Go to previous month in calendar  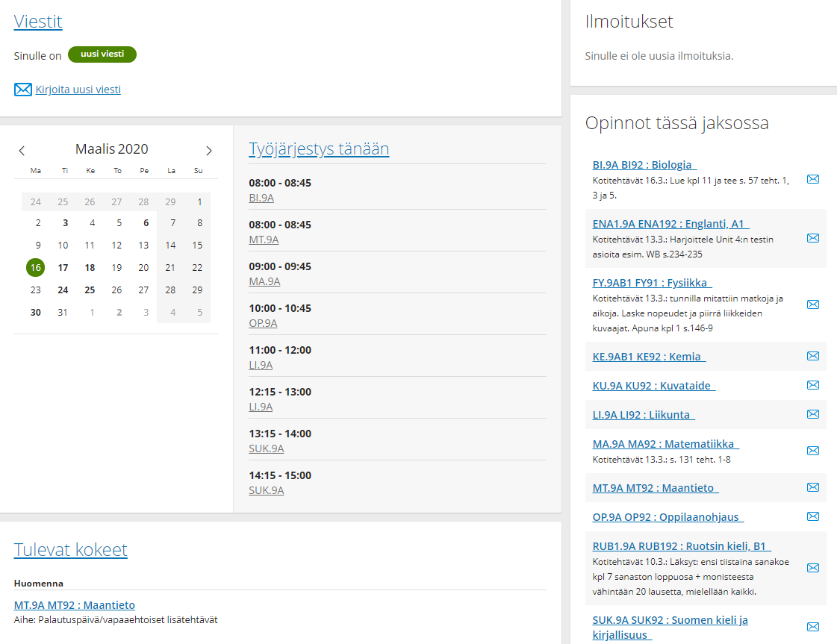click(x=22, y=151)
